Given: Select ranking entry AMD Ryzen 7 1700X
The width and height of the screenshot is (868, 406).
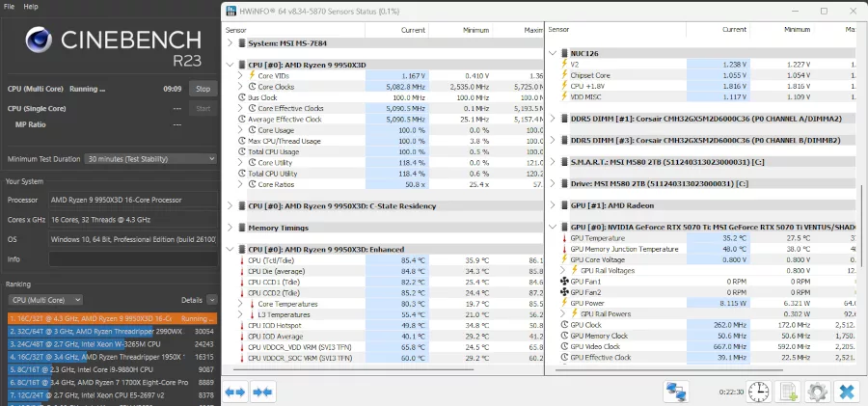Looking at the screenshot, I should 112,382.
